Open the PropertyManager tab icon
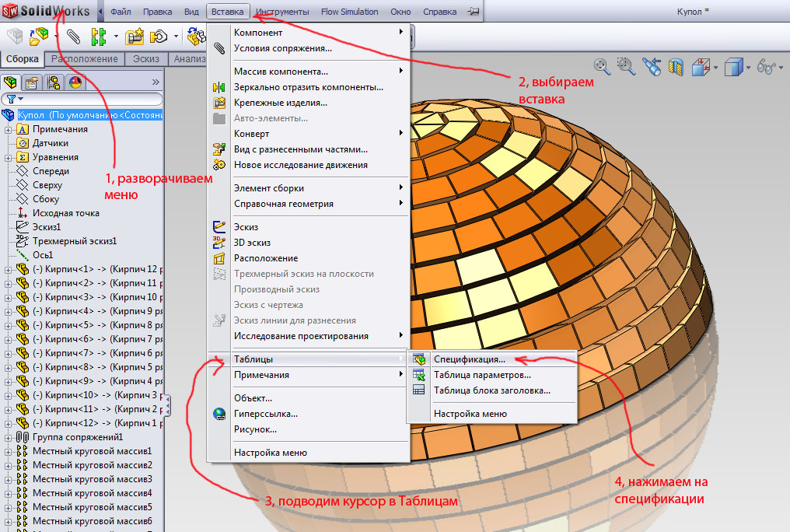 [x=33, y=82]
